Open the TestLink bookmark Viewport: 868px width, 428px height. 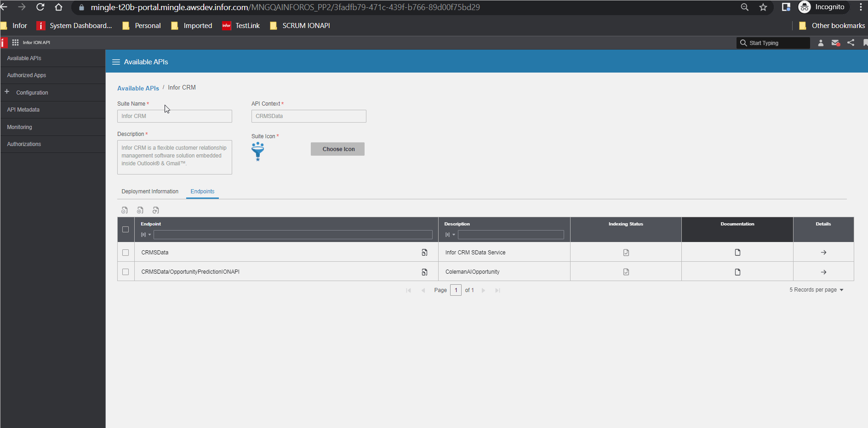pos(241,26)
